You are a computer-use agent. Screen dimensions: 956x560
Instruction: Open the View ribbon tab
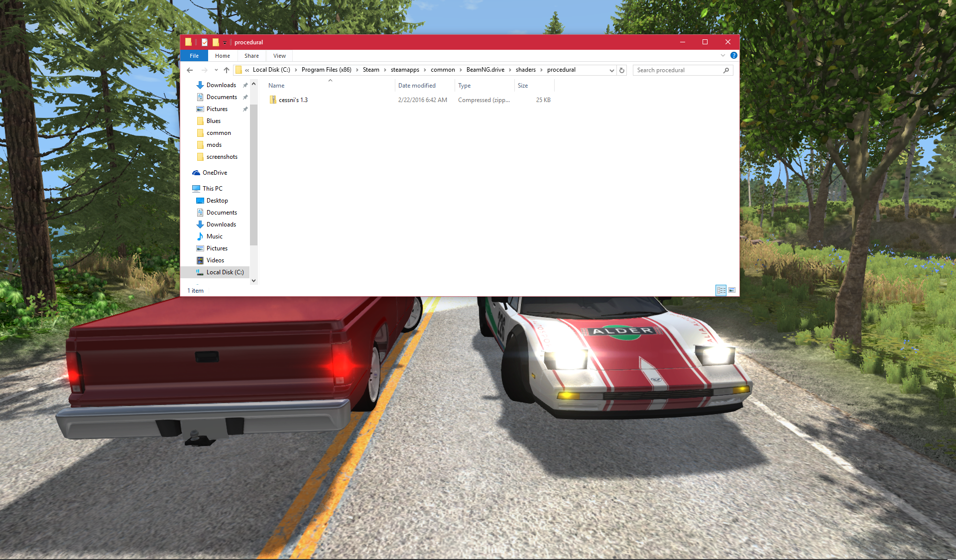pyautogui.click(x=279, y=56)
